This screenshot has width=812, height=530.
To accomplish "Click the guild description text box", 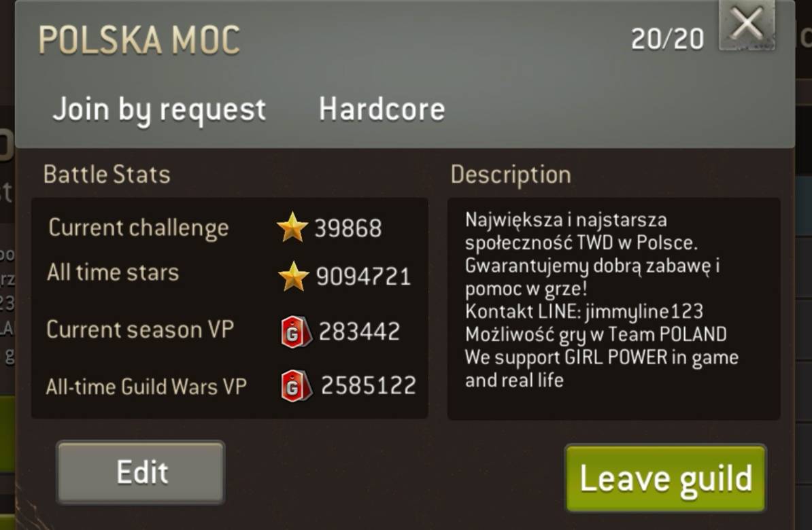I will point(613,308).
